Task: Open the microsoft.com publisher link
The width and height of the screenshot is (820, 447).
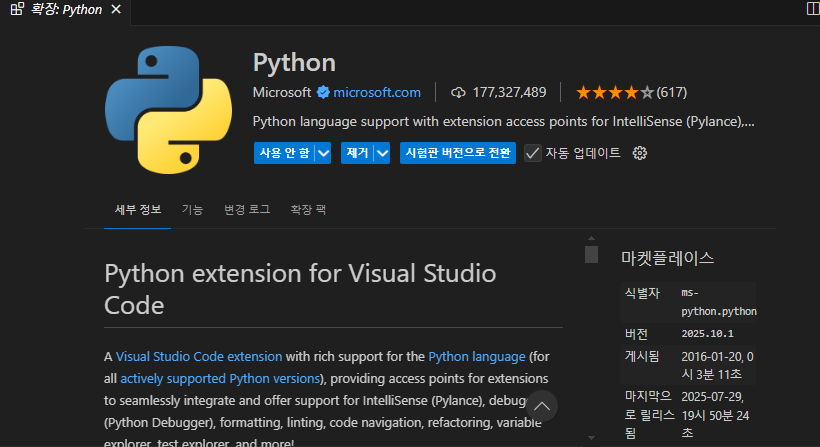Action: (x=377, y=93)
